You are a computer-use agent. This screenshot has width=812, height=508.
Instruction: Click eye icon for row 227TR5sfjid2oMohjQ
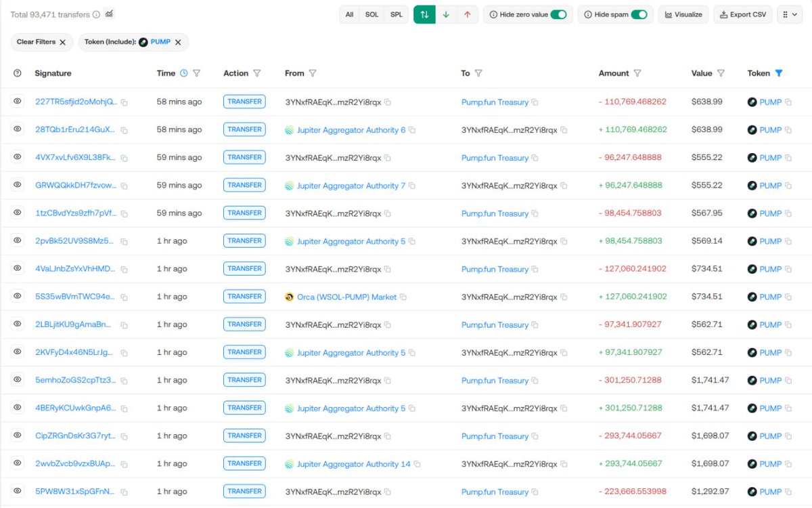[18, 102]
